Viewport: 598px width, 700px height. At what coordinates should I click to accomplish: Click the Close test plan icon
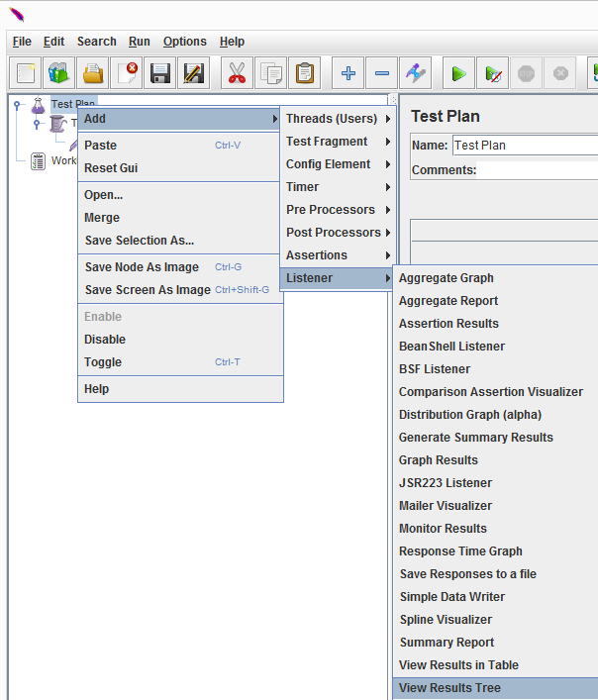pyautogui.click(x=127, y=72)
